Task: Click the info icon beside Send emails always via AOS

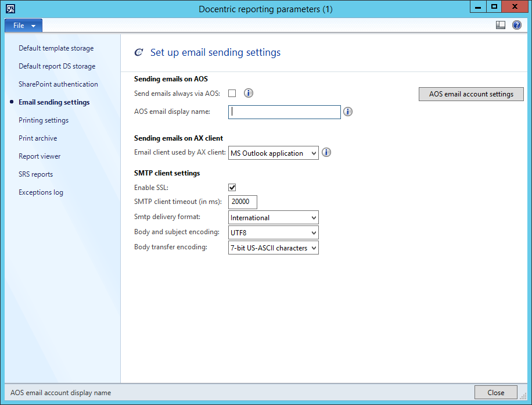Action: click(x=249, y=93)
